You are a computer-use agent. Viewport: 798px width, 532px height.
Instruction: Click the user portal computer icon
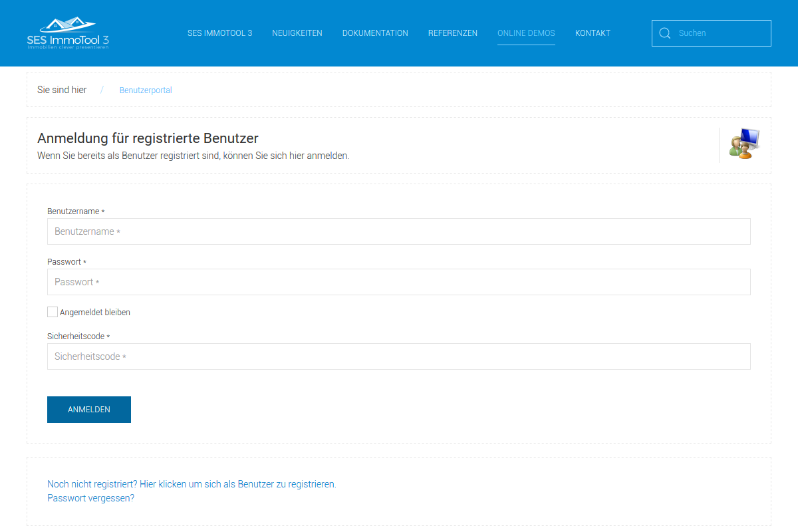point(744,144)
